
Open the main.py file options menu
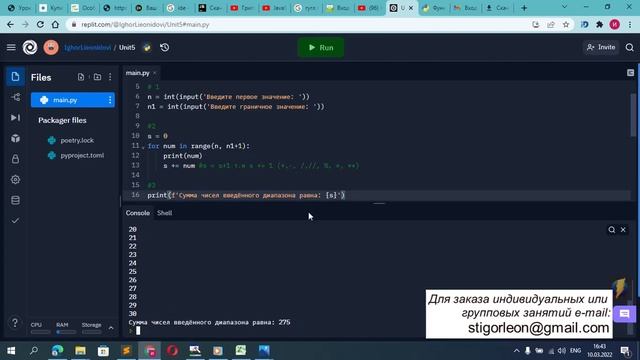110,100
